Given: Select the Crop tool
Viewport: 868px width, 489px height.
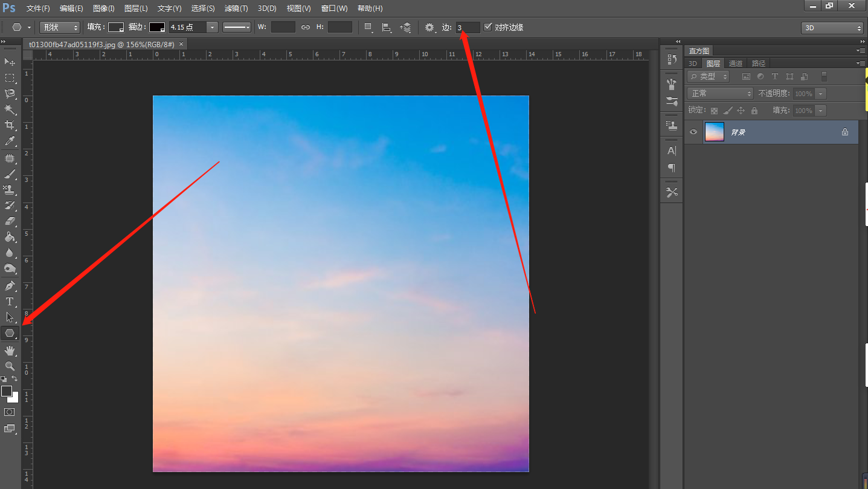Looking at the screenshot, I should (10, 125).
